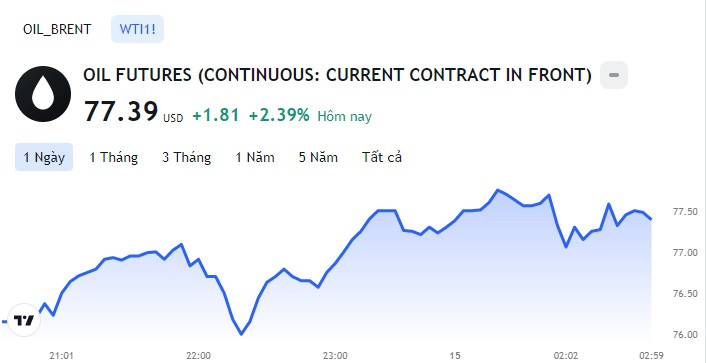Click the gray market status dash icon
Image resolution: width=706 pixels, height=363 pixels.
coord(614,75)
